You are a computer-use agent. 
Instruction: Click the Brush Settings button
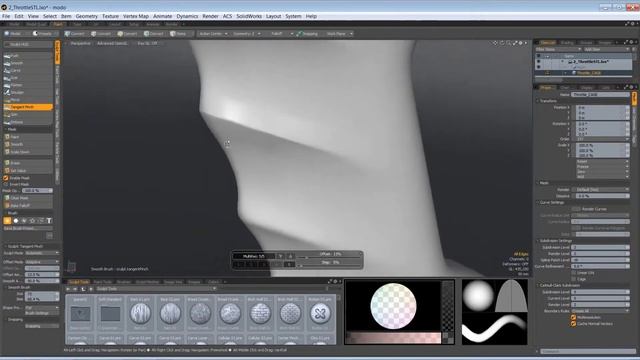[x=42, y=313]
